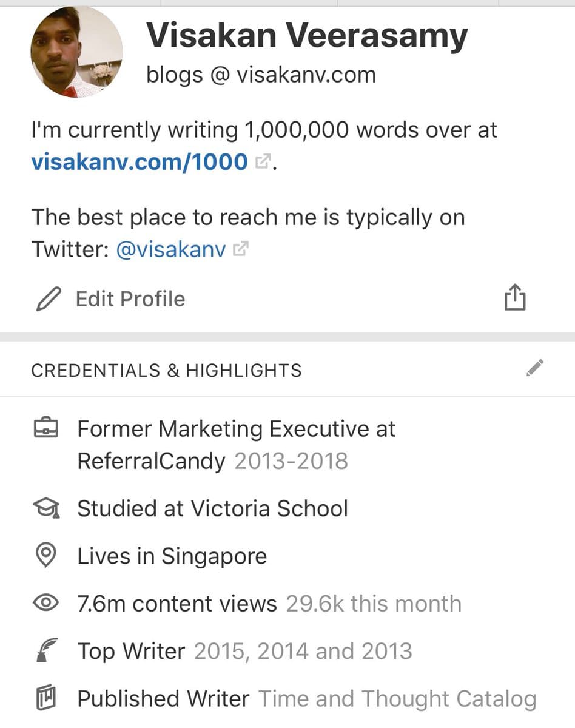Tap the share profile icon
575x728 pixels.
(514, 297)
